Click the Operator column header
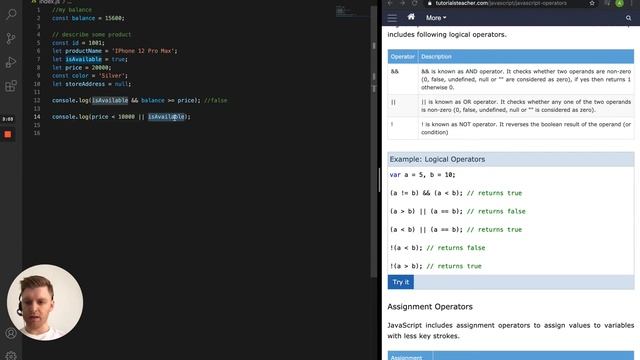The height and width of the screenshot is (360, 640). (x=402, y=57)
